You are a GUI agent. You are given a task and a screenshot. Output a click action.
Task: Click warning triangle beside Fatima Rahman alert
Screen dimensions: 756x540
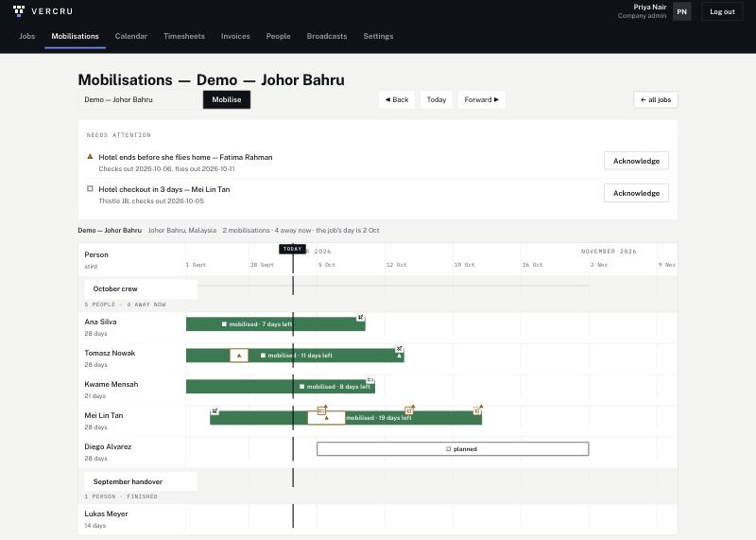[90, 156]
